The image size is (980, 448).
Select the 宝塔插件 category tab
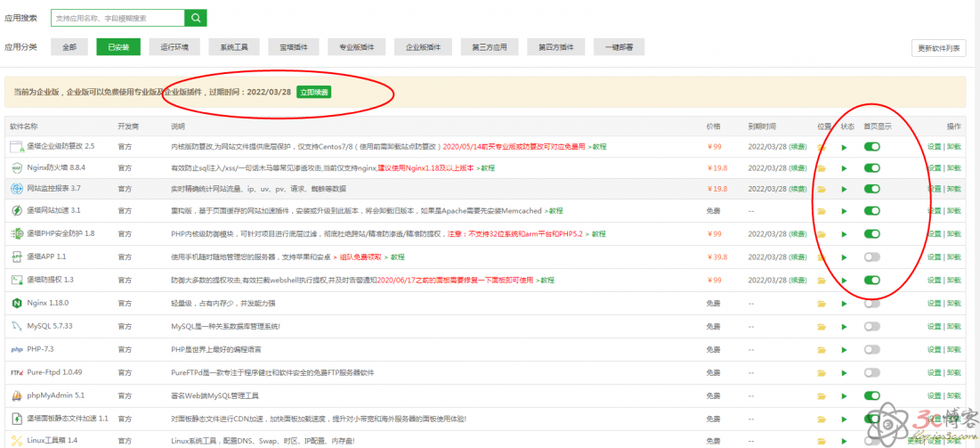[x=294, y=47]
